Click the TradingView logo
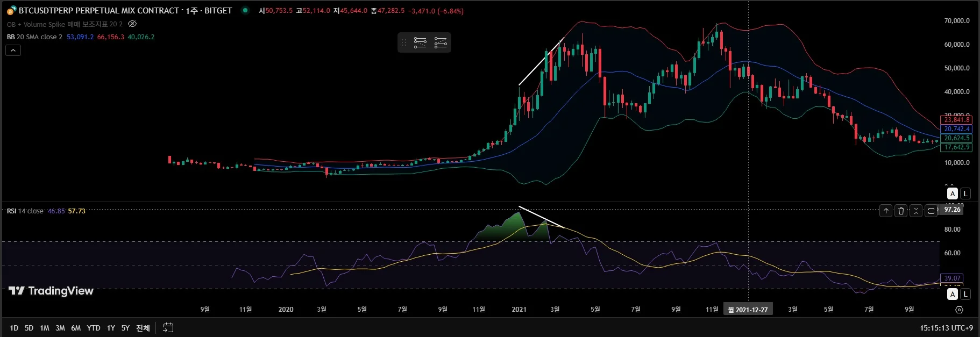Screen dimensions: 980x337 point(51,291)
